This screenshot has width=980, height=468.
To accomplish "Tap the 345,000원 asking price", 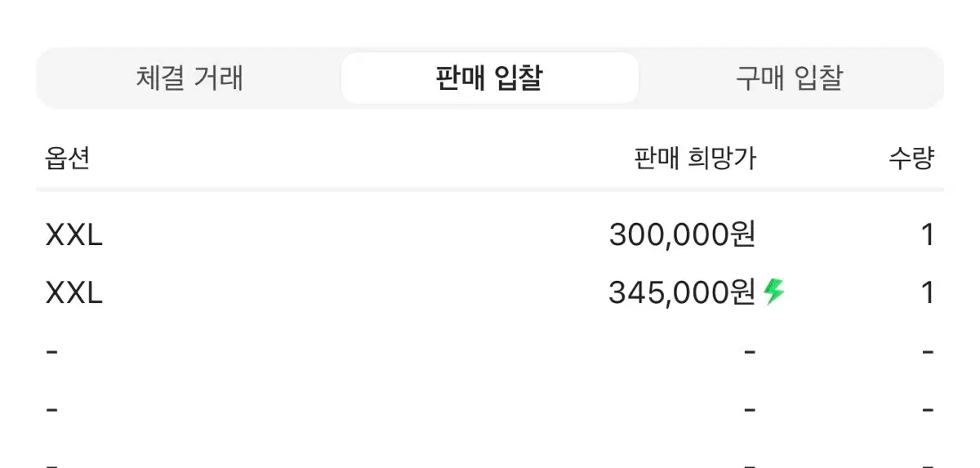I will pyautogui.click(x=681, y=292).
